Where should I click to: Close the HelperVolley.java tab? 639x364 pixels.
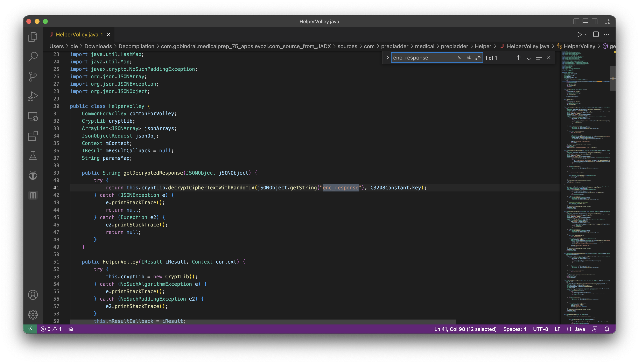(109, 35)
